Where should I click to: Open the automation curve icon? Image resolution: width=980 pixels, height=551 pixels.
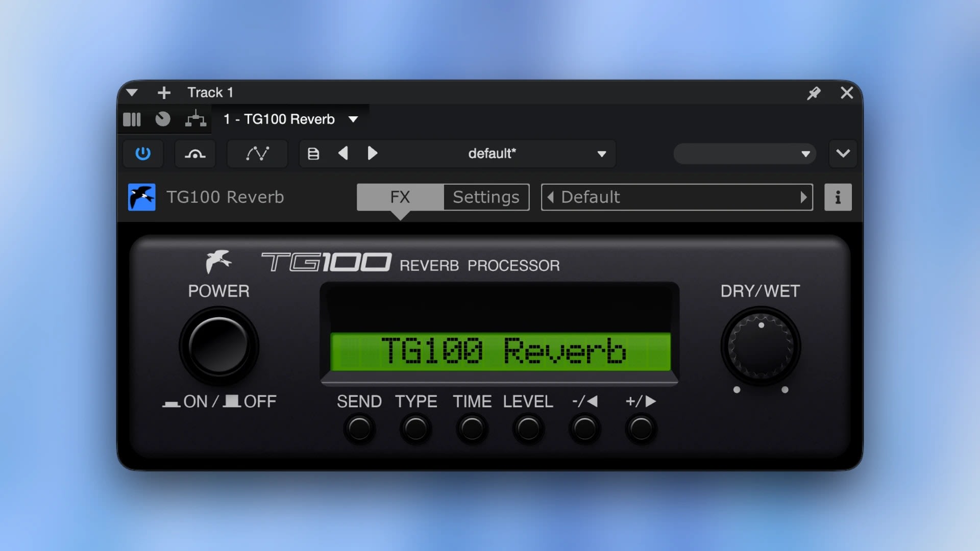(x=257, y=154)
